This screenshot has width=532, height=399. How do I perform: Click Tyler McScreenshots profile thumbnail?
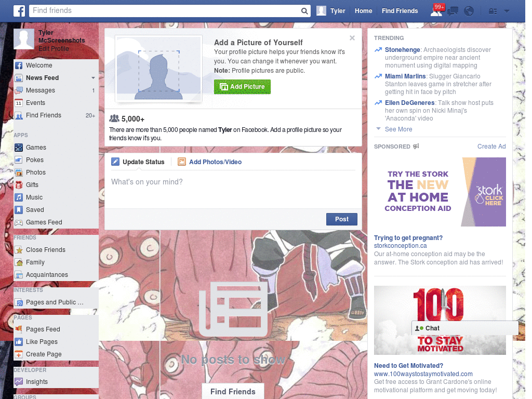click(x=24, y=39)
